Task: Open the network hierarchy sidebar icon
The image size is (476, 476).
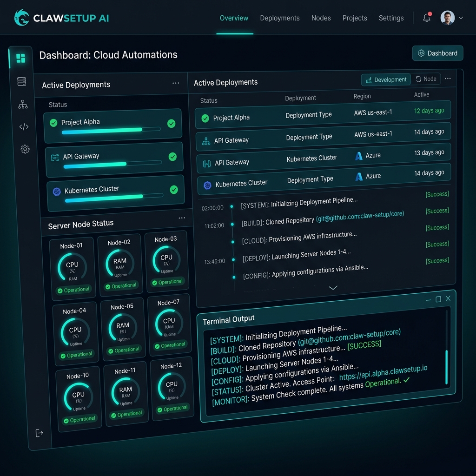Action: (x=23, y=104)
